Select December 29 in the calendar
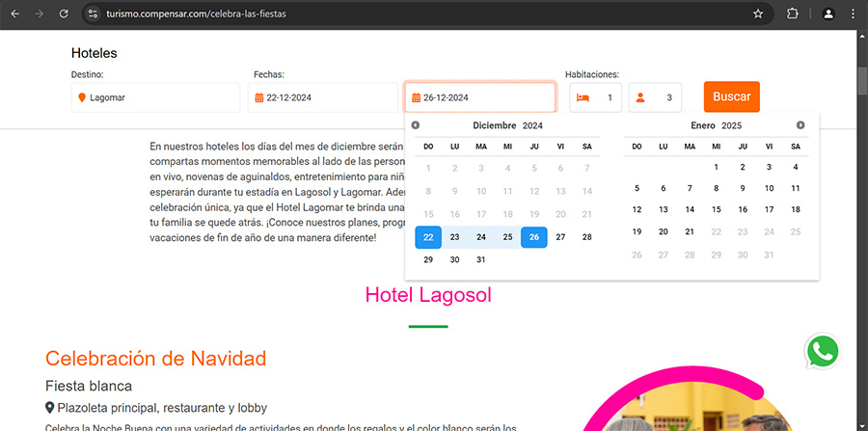Screen dimensions: 868x431 [x=428, y=259]
